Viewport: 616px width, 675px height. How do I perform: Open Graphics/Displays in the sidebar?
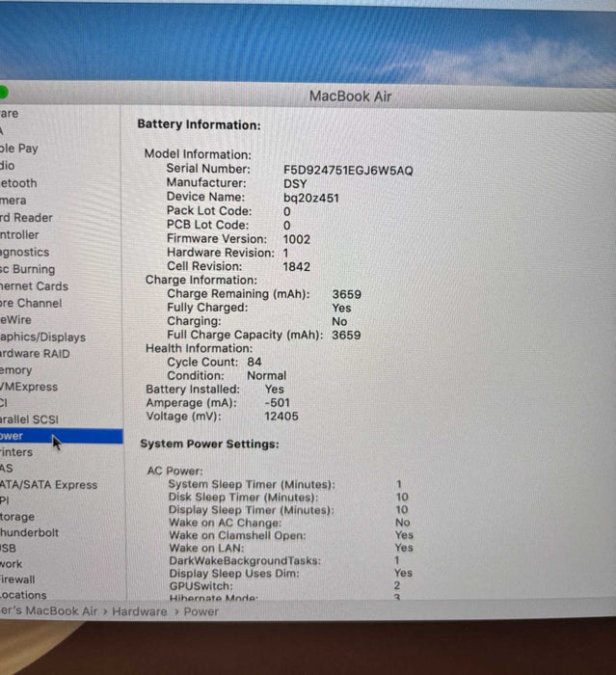coord(42,337)
